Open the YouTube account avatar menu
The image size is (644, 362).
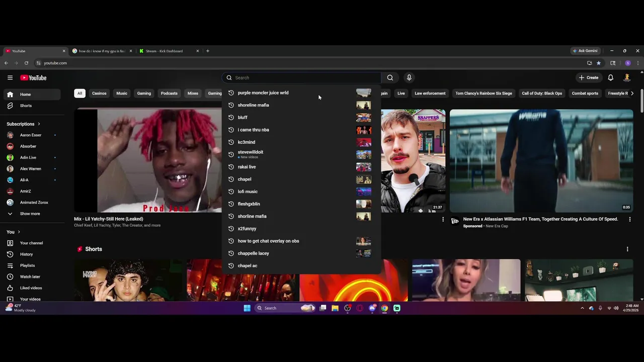(x=627, y=77)
